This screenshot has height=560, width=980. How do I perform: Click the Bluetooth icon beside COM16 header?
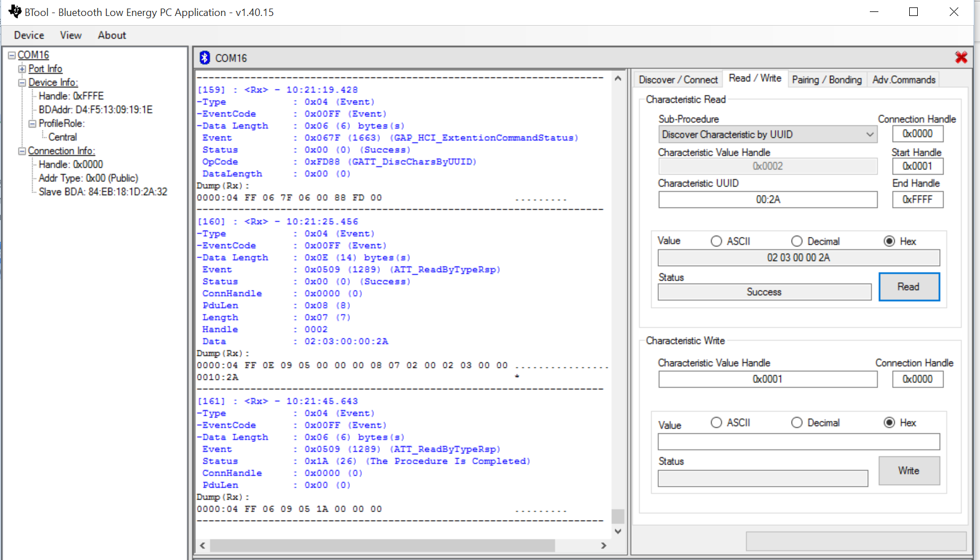point(205,58)
